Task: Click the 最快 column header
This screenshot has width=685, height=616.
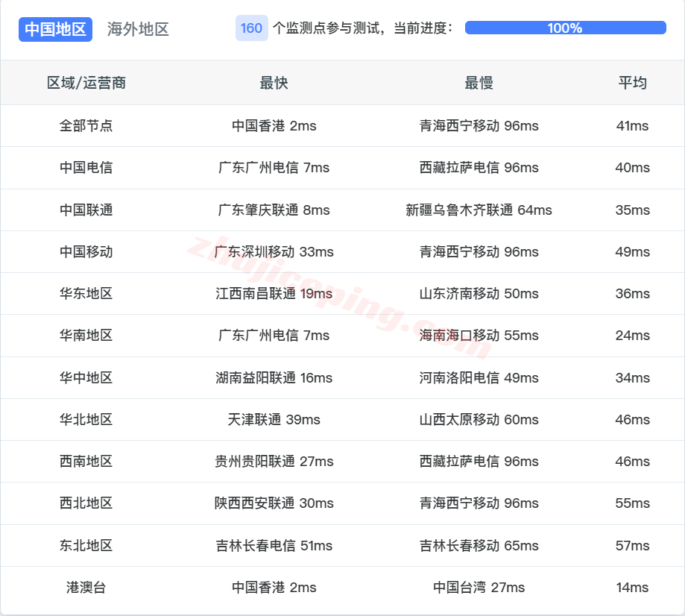Action: (x=274, y=83)
